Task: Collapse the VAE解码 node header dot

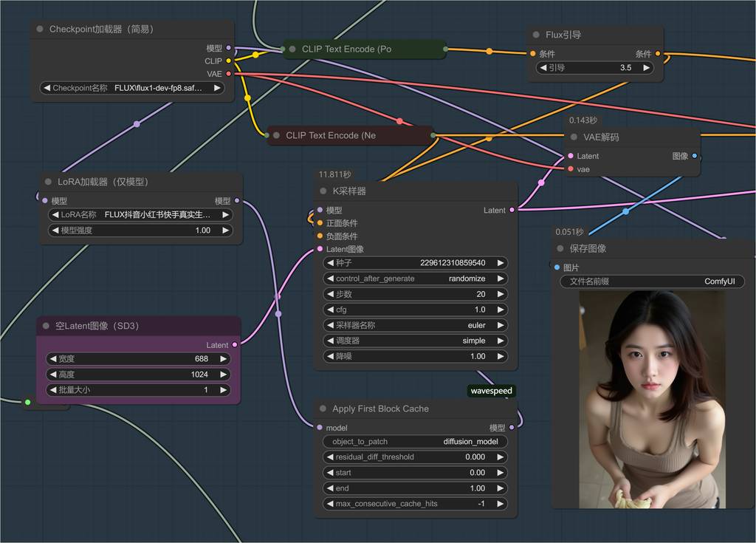Action: tap(573, 137)
